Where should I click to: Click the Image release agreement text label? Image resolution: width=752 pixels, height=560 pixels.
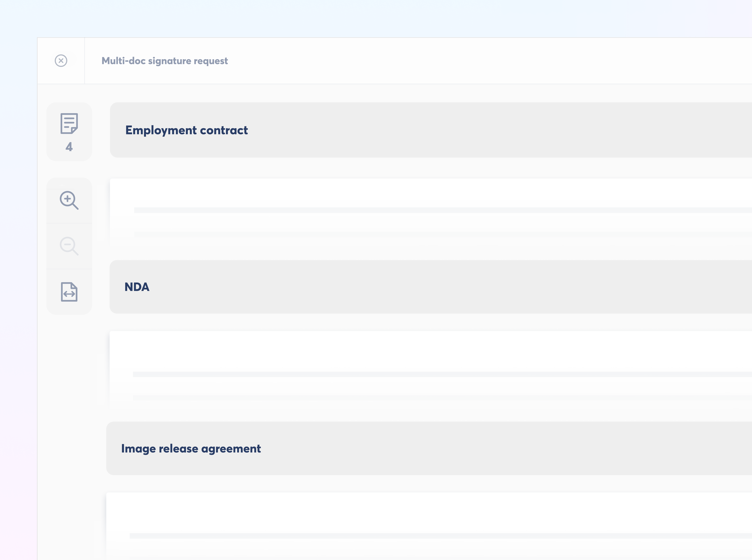191,448
